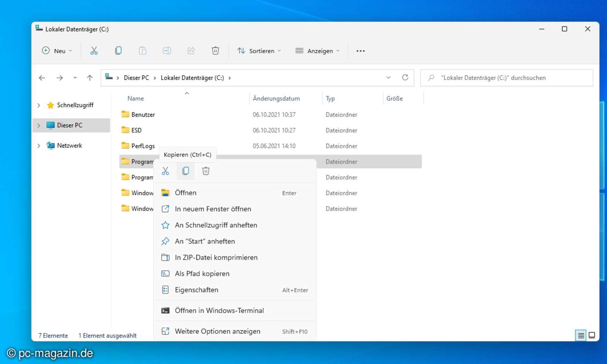
Task: Select the Cut icon in the toolbar
Action: (x=94, y=50)
